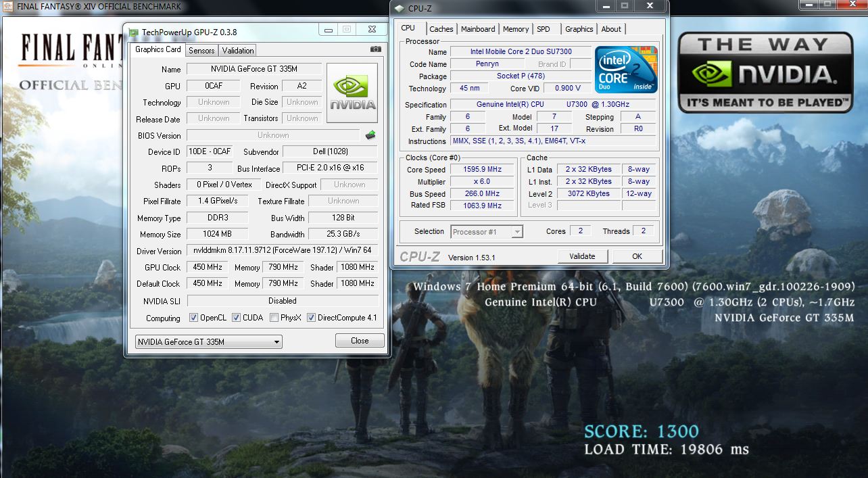The height and width of the screenshot is (478, 868).
Task: Toggle the OpenCL checkbox
Action: 193,318
